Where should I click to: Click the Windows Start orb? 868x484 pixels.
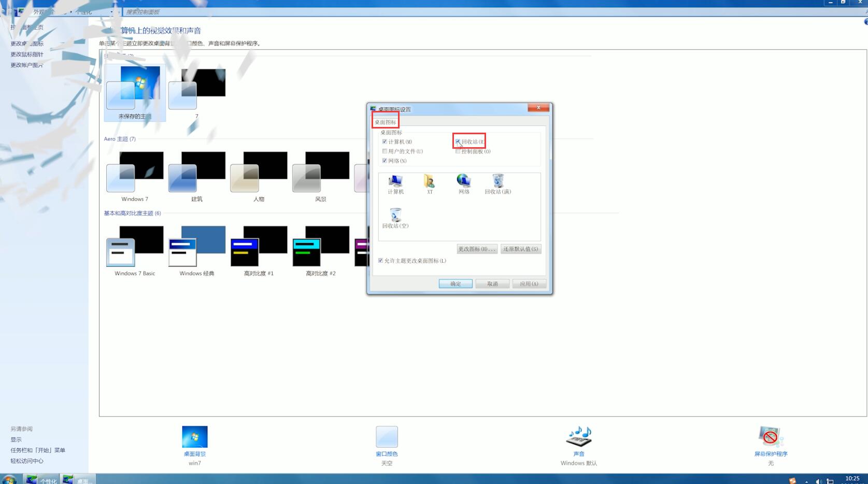[9, 479]
